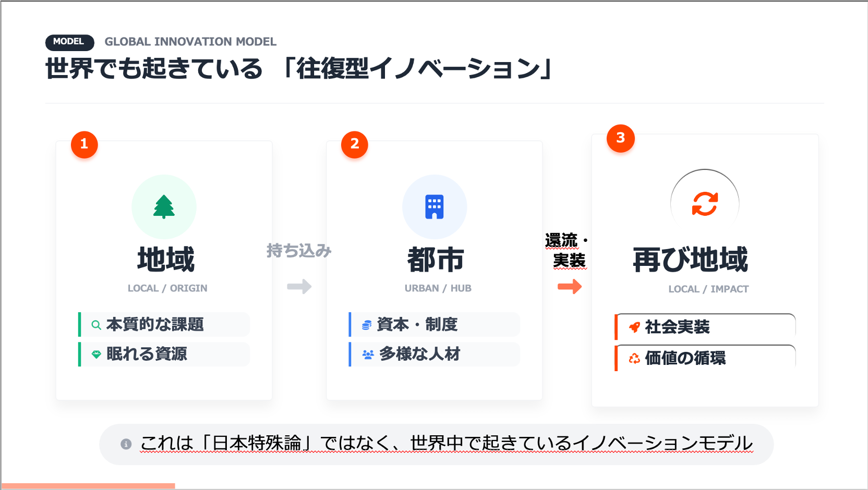
Task: Click the green diamond icon beside 眠れる資源
Action: 96,354
